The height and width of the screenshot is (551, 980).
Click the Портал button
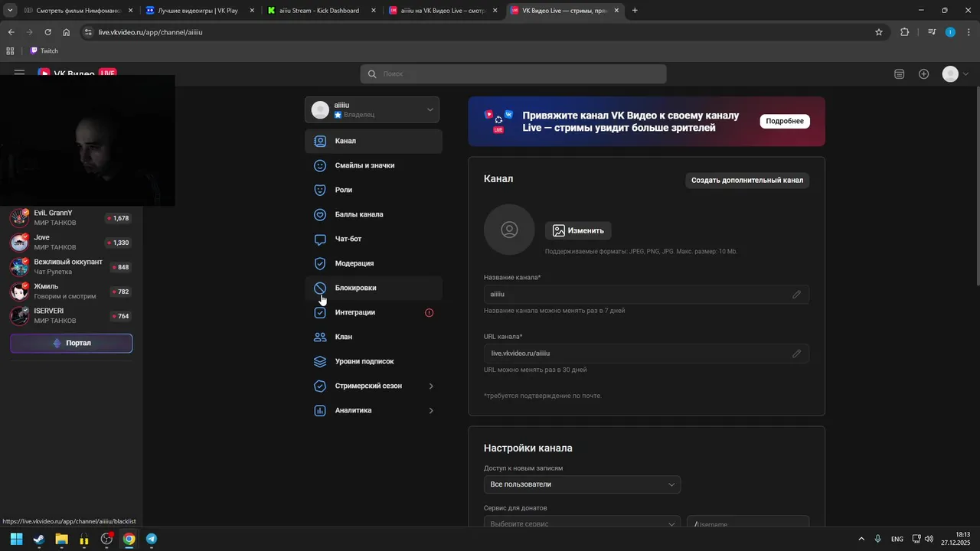(71, 343)
